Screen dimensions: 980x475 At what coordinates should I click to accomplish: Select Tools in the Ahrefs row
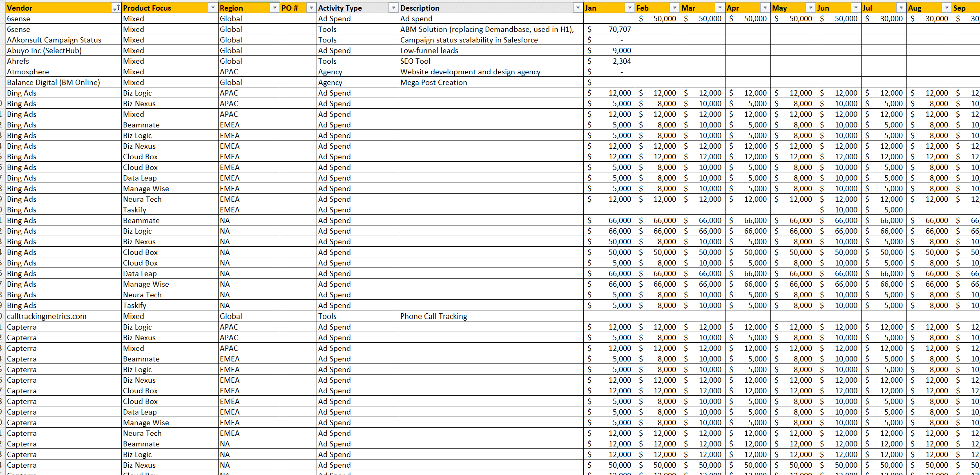click(358, 61)
